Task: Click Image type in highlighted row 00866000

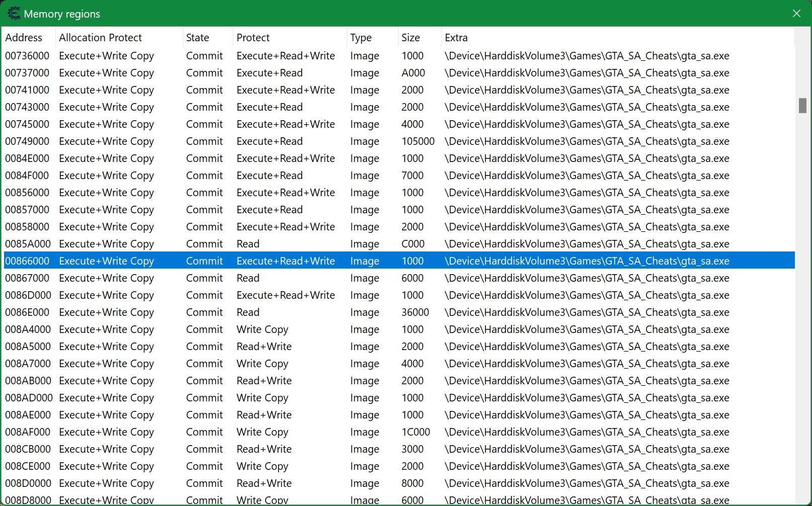Action: pyautogui.click(x=365, y=261)
